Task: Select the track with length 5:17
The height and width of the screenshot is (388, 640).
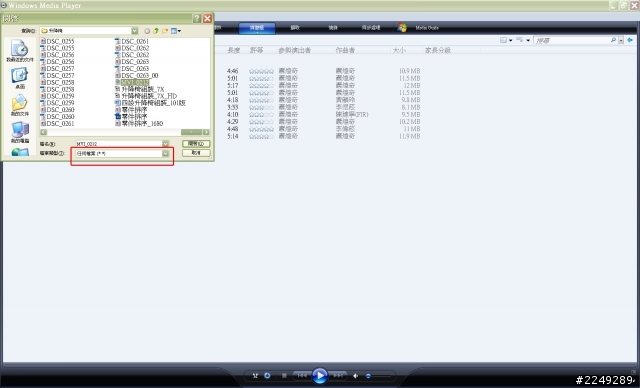Action: pyautogui.click(x=233, y=86)
